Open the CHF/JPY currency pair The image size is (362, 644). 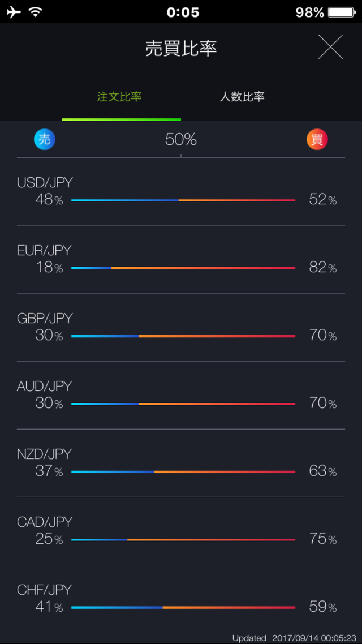(x=44, y=590)
